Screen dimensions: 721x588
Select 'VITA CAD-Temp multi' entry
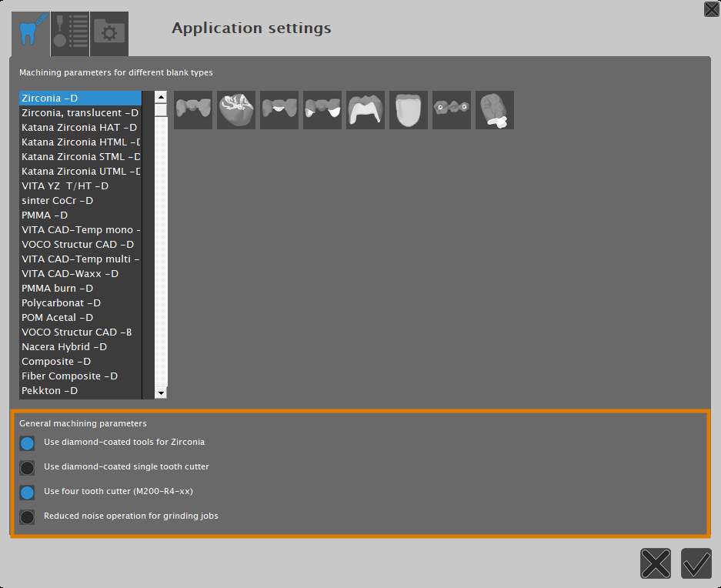81,259
